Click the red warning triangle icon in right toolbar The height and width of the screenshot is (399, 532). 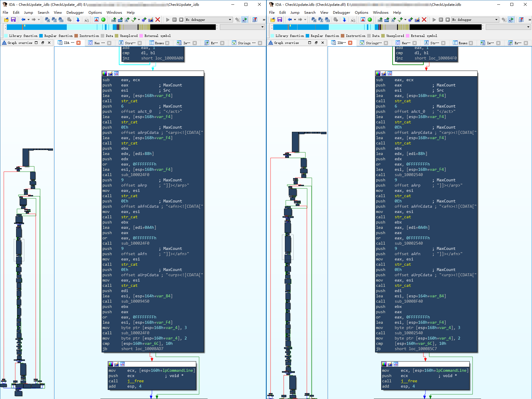363,20
